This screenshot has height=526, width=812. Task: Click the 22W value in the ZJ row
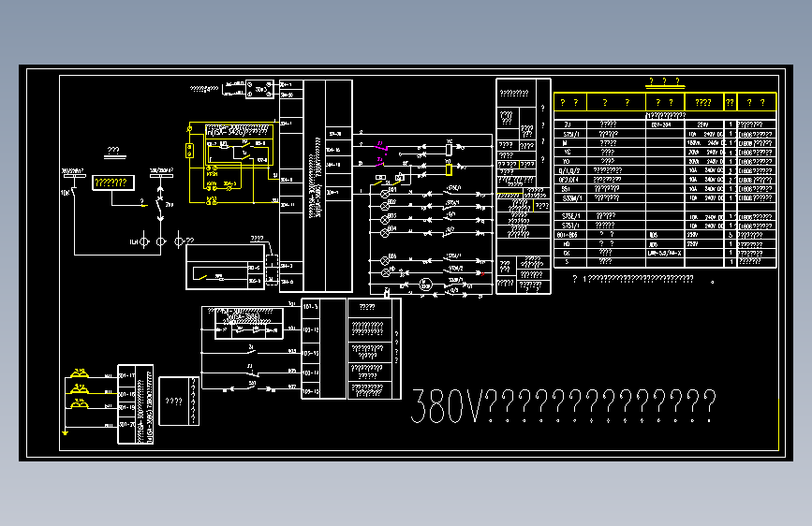(x=702, y=124)
